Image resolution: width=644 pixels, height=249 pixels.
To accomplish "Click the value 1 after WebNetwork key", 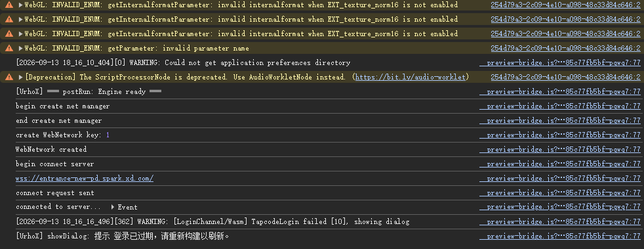I will click(x=108, y=135).
